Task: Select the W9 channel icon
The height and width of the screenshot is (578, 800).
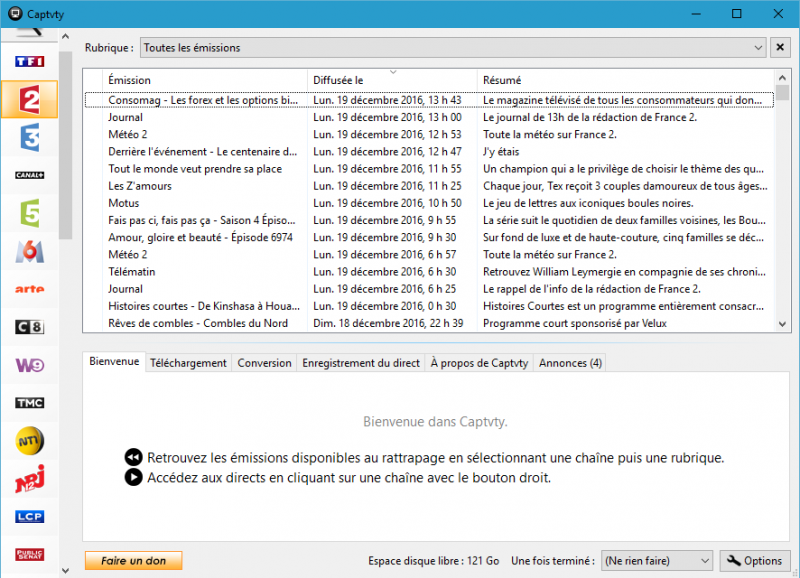Action: 30,365
